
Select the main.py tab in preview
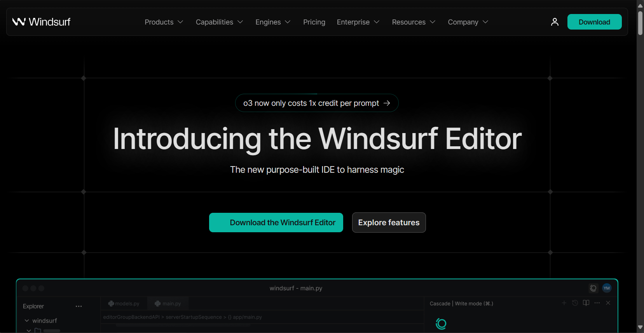(x=168, y=303)
